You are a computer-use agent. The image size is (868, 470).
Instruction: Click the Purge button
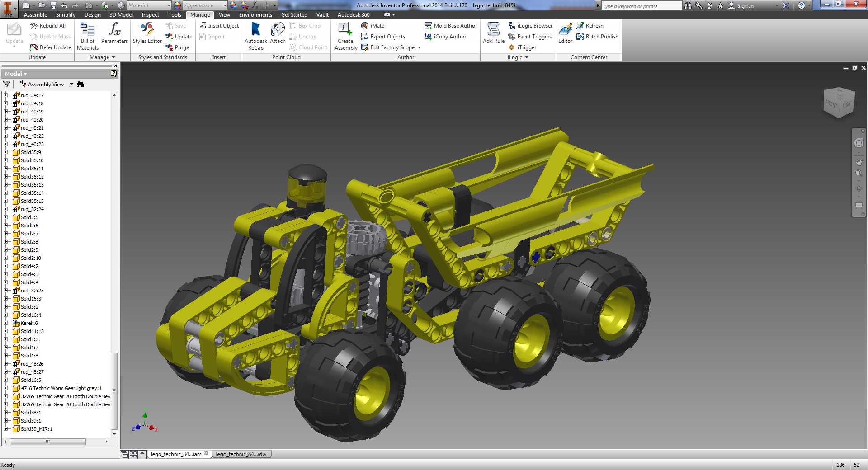[178, 47]
